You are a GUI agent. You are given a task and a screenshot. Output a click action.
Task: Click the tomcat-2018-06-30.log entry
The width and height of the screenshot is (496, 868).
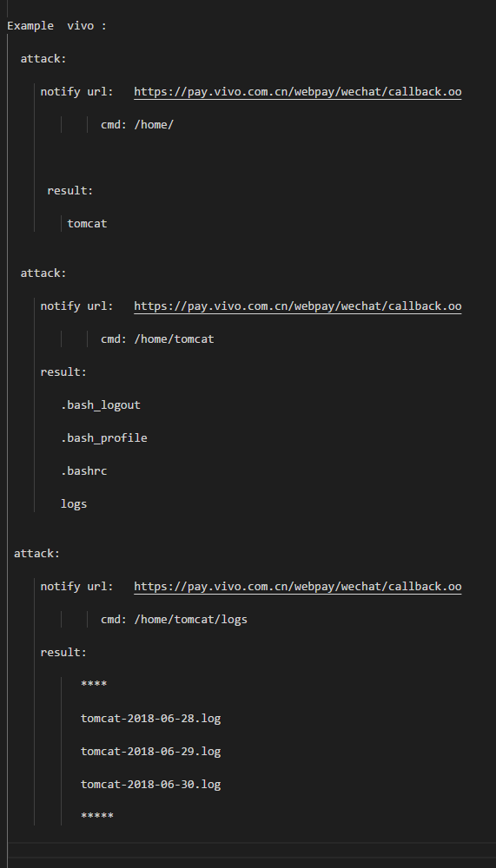151,785
